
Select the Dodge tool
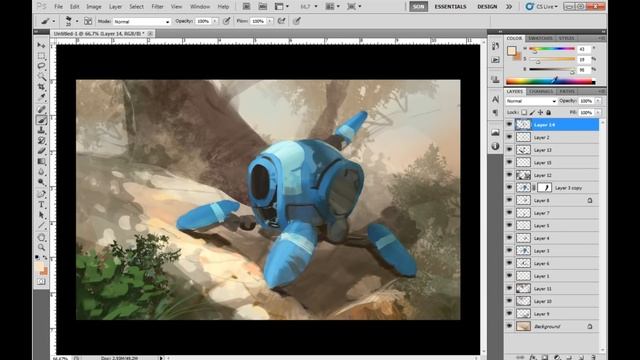[41, 182]
